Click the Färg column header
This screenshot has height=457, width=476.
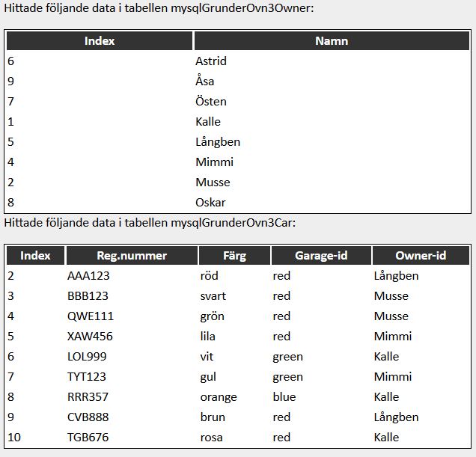pos(234,256)
